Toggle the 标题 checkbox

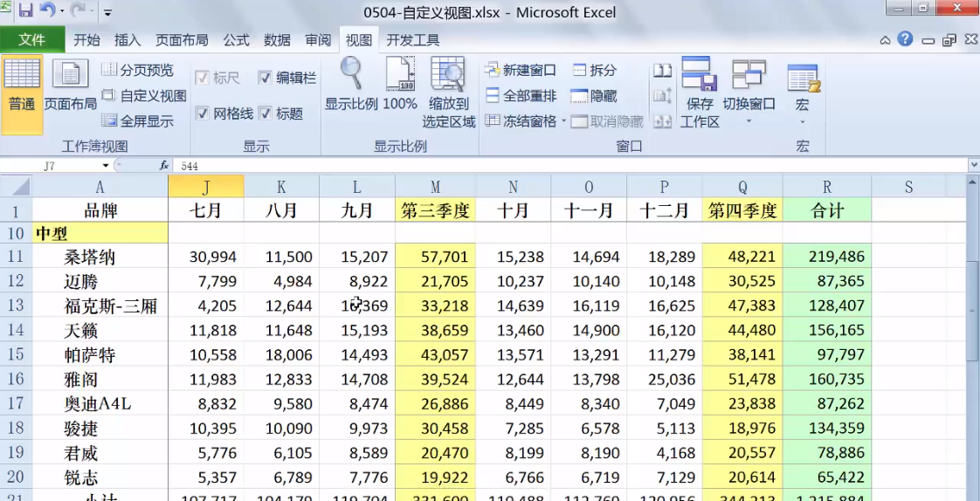click(265, 113)
